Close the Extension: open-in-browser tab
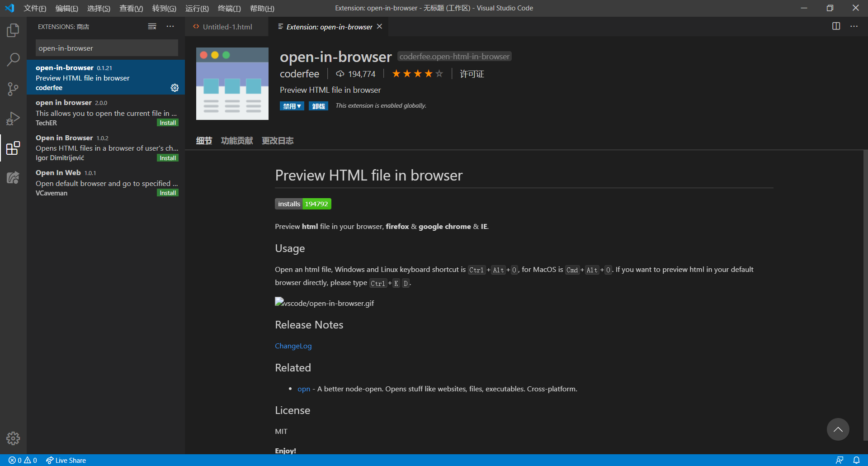 380,27
